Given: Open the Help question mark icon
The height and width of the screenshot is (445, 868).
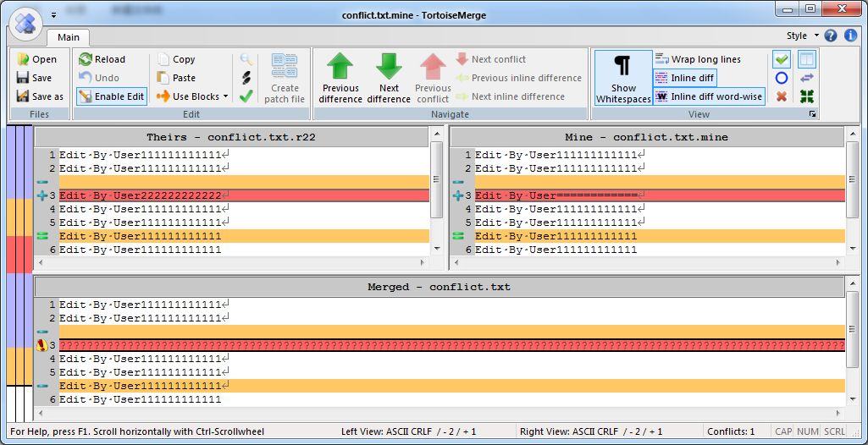Looking at the screenshot, I should [x=831, y=36].
